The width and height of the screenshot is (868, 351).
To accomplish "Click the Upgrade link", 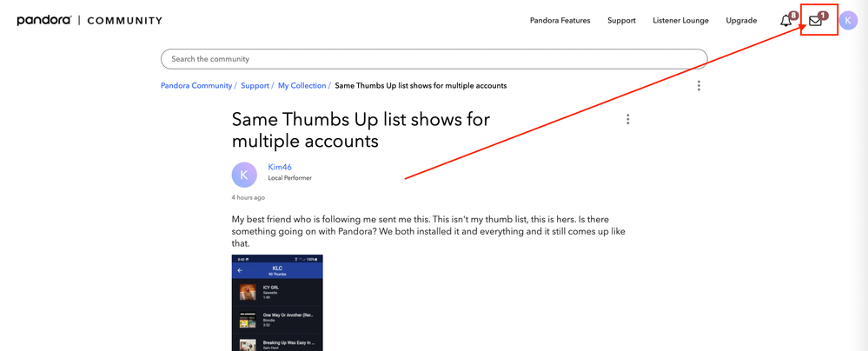I will pos(741,21).
